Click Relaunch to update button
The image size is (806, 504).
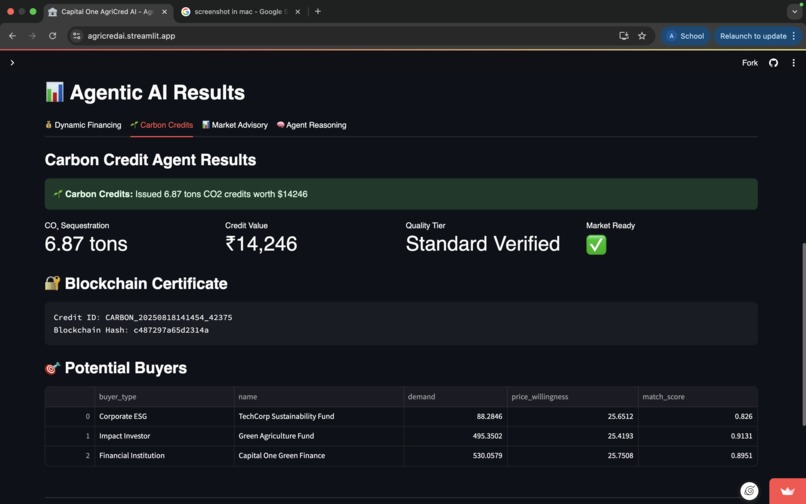click(753, 36)
